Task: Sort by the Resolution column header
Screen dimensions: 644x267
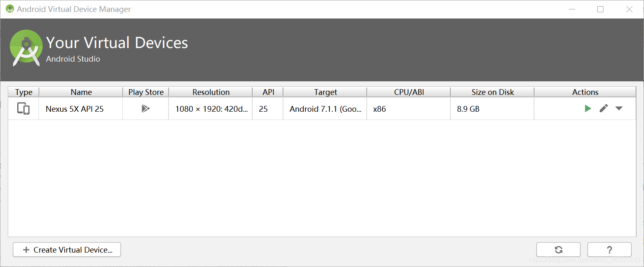Action: tap(211, 92)
